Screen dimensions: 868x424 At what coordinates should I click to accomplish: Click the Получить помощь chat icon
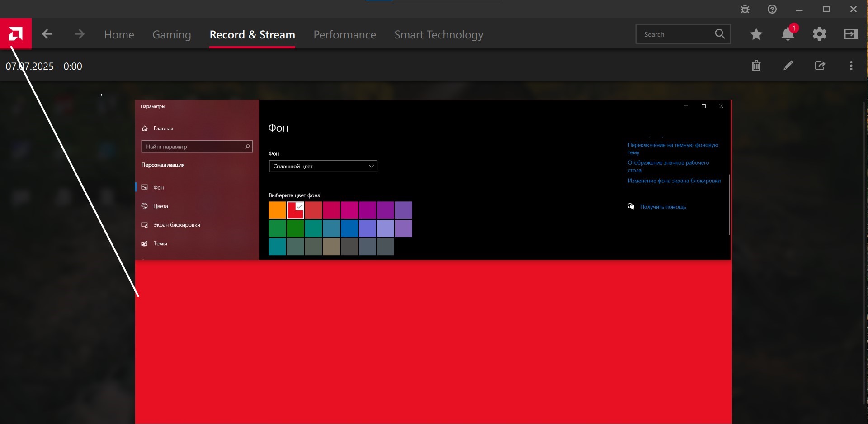(x=631, y=206)
